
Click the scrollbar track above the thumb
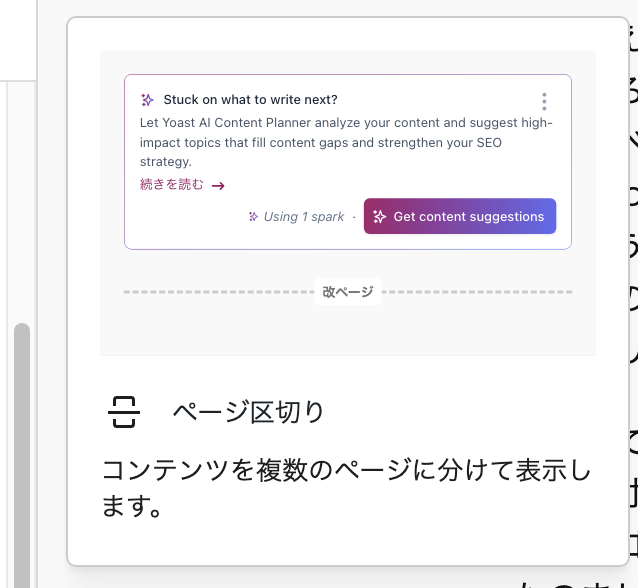[22, 202]
